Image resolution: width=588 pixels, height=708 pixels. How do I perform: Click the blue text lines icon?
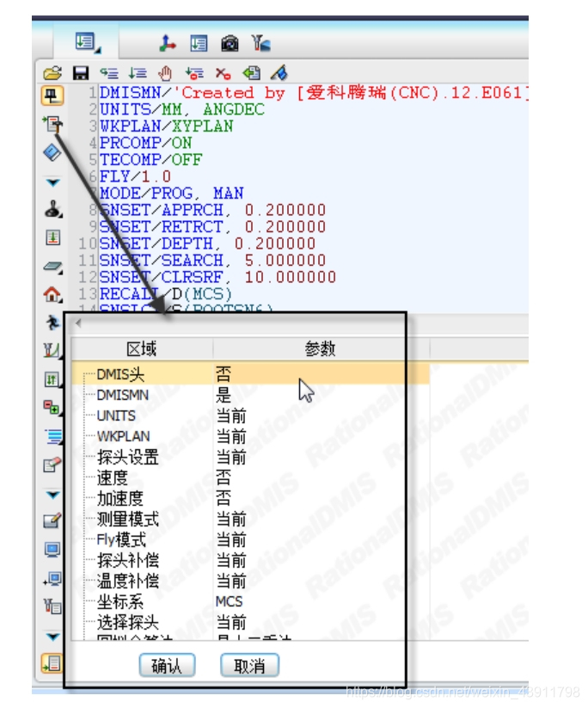[x=53, y=436]
